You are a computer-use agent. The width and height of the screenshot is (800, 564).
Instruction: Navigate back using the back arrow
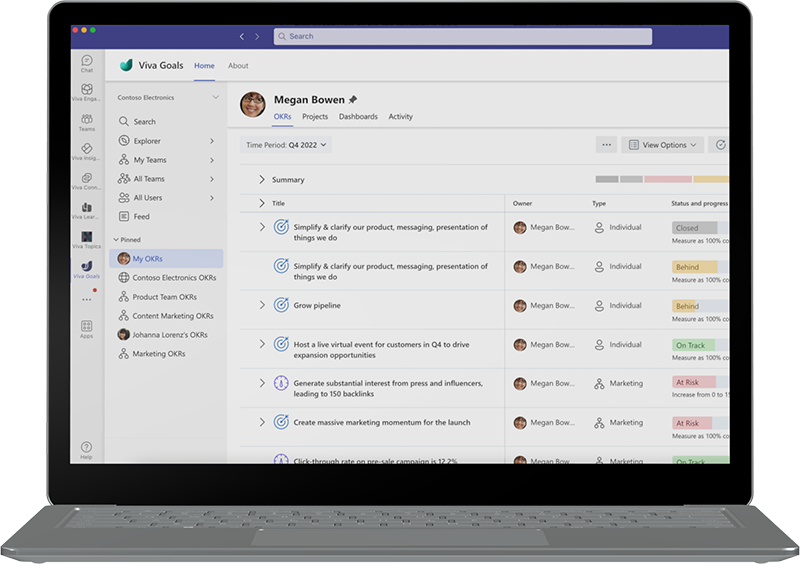[x=241, y=37]
